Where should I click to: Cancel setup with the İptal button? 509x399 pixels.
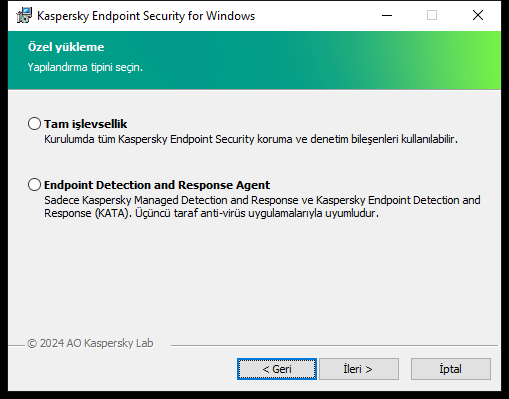pos(451,369)
